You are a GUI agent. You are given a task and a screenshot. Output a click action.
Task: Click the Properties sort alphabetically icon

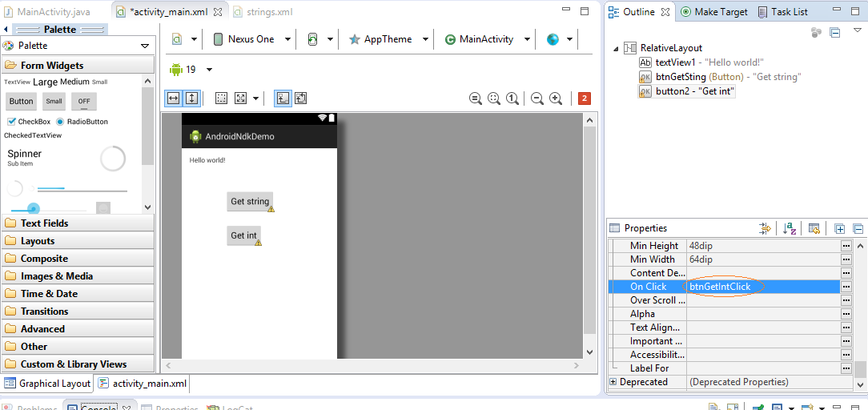pyautogui.click(x=790, y=228)
